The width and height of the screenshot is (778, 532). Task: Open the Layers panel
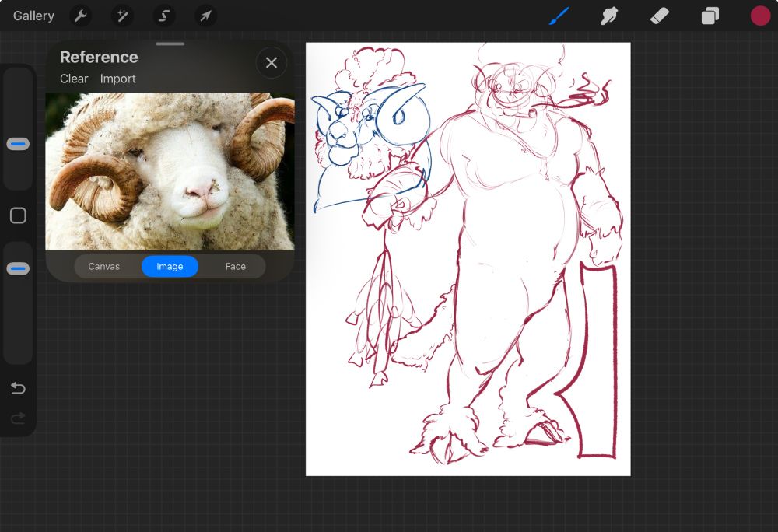710,16
